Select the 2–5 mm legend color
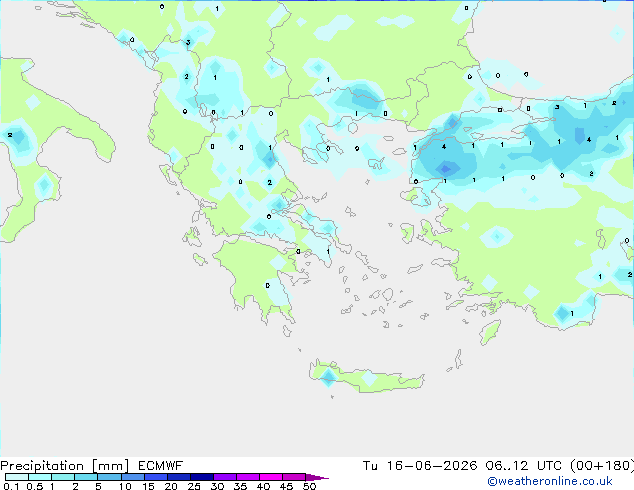 86,477
